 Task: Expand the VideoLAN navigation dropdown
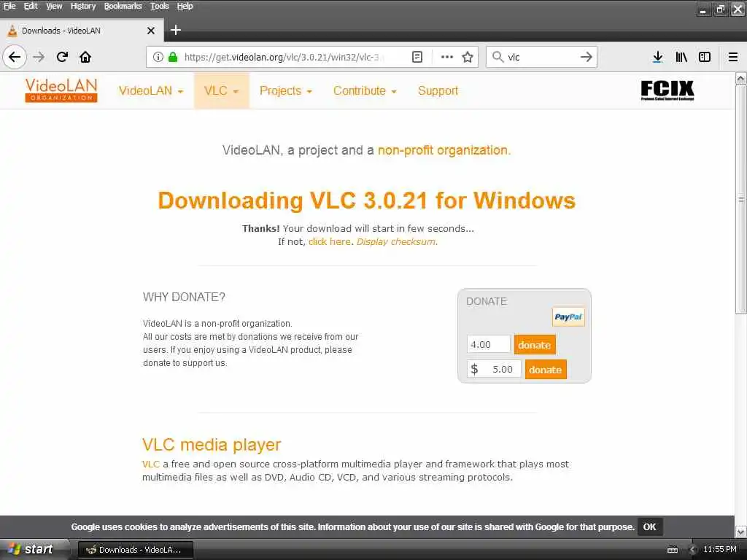[150, 91]
